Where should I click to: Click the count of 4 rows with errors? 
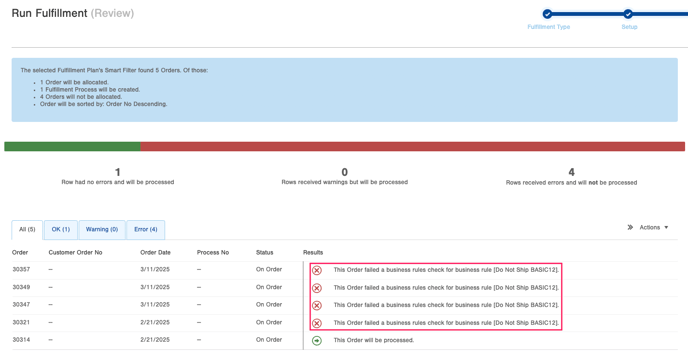click(571, 172)
